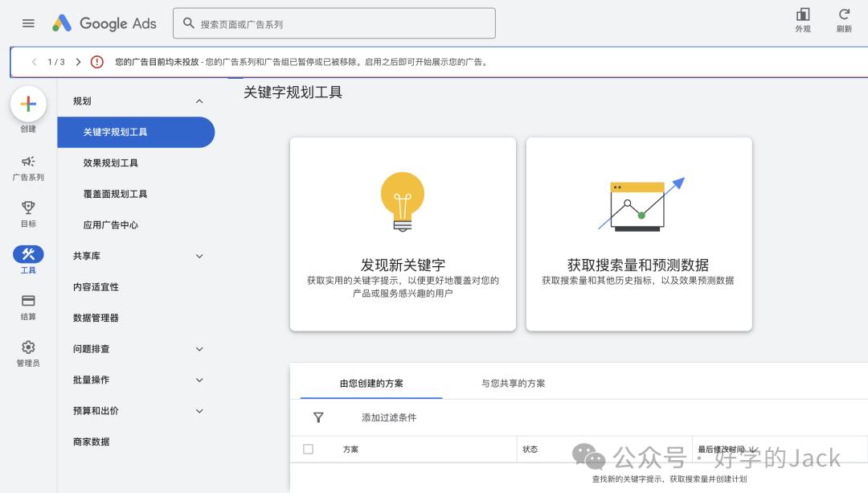Screen dimensions: 868x493
Task: Click the search campaigns input field
Action: point(334,23)
